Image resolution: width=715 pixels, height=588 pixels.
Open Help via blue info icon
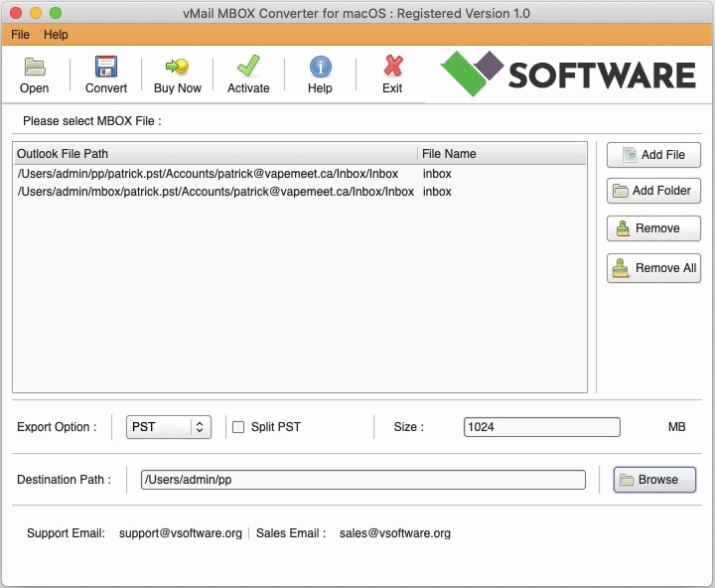point(320,68)
